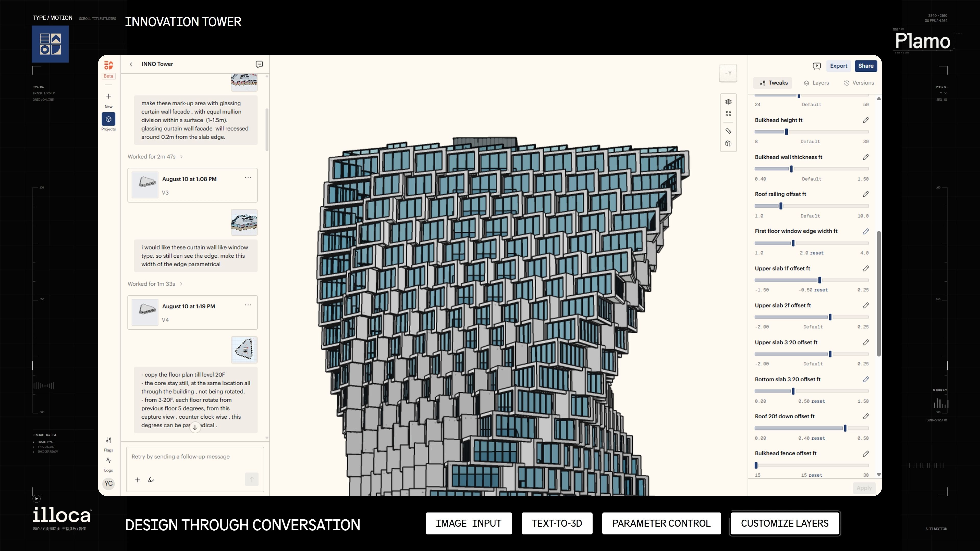This screenshot has height=551, width=980.
Task: Edit Bulkhead height ft with pencil icon
Action: coord(865,120)
